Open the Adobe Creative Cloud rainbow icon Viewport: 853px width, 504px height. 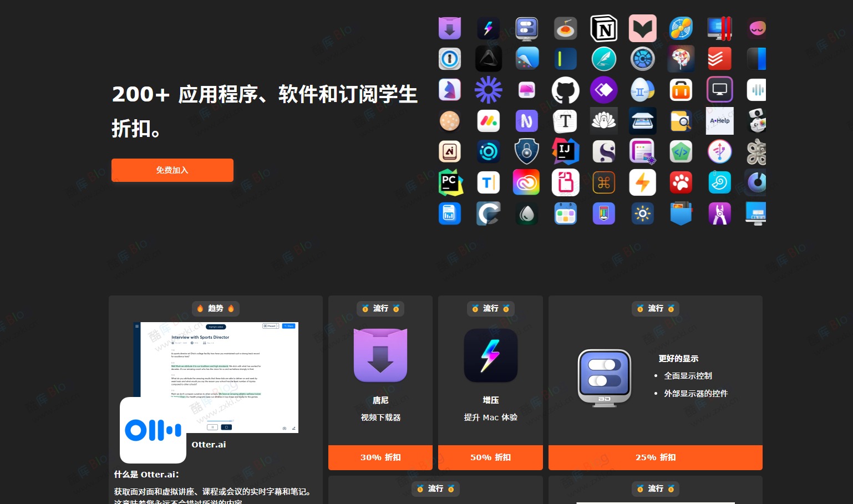[527, 182]
